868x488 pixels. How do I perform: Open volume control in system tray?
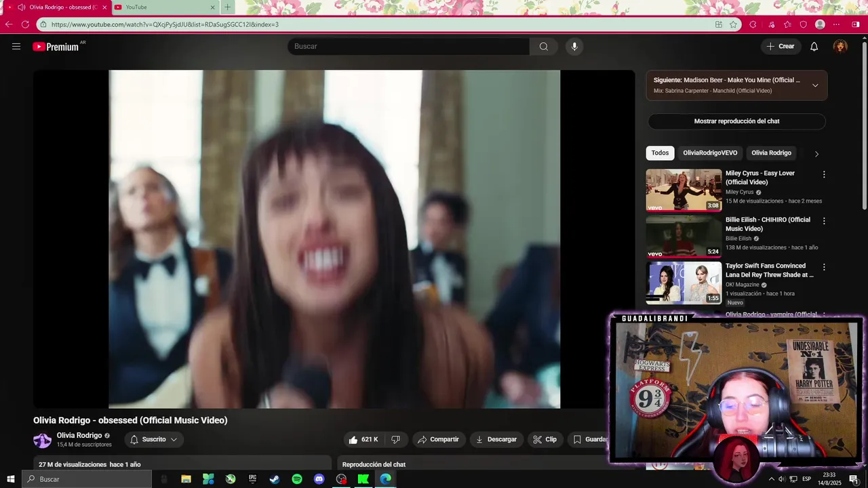pyautogui.click(x=782, y=479)
